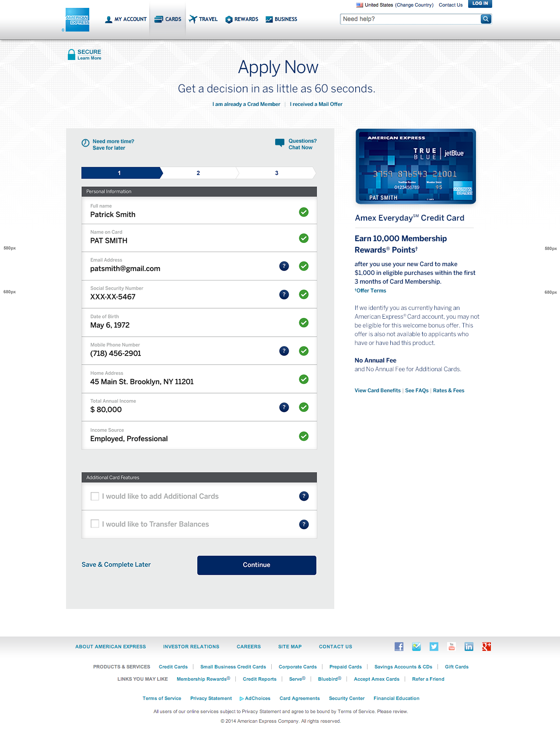Image resolution: width=560 pixels, height=735 pixels.
Task: Click the clock icon beside Save for later
Action: point(85,143)
